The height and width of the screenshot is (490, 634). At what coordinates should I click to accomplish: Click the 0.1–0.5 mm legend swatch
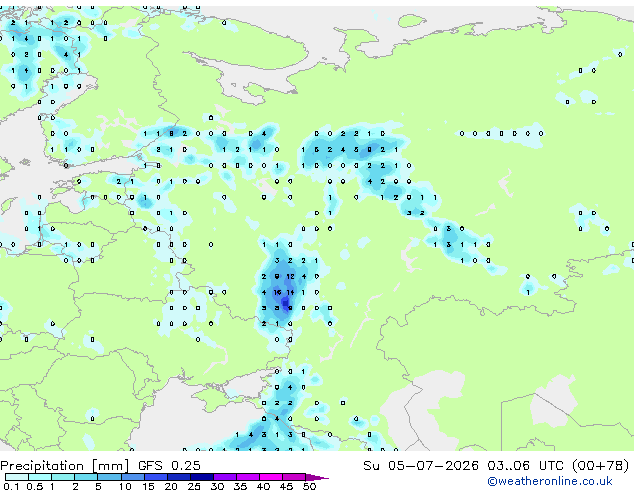click(17, 477)
